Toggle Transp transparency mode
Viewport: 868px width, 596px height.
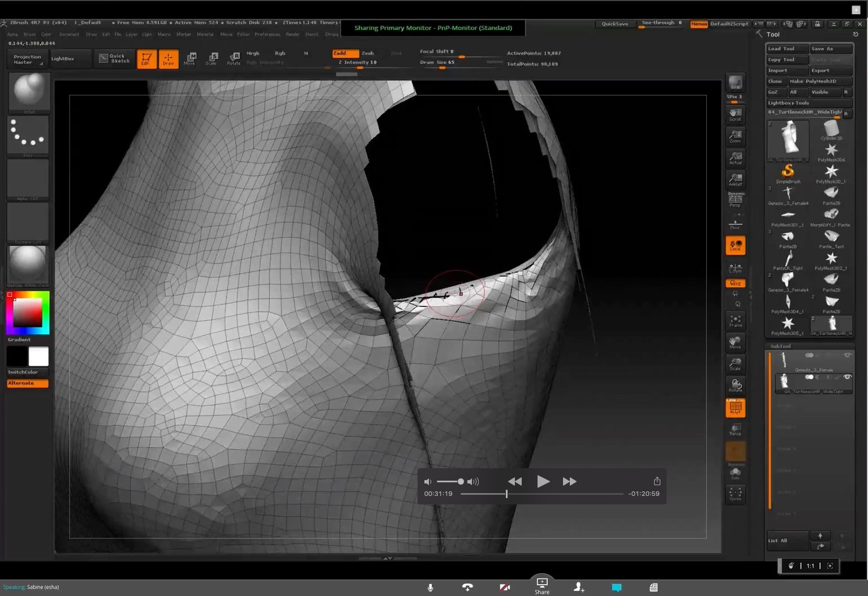click(x=735, y=429)
